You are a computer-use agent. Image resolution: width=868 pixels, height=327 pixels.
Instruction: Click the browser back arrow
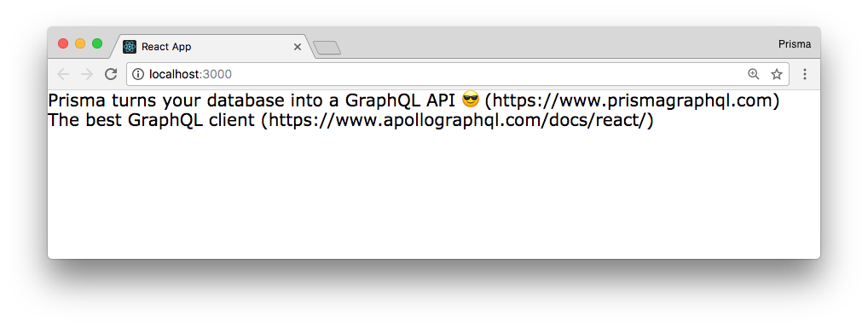click(63, 74)
